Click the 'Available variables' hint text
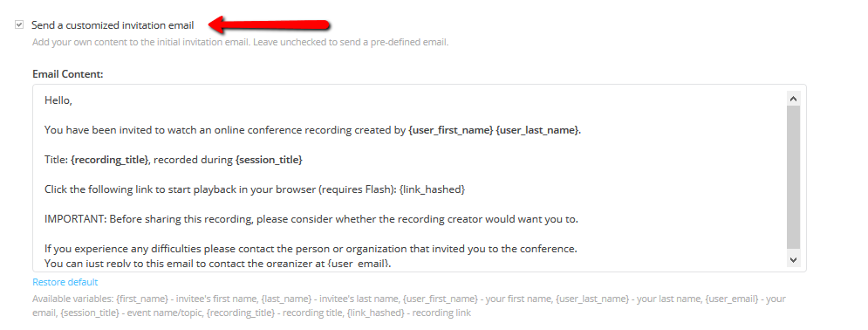868x330 pixels. click(408, 306)
